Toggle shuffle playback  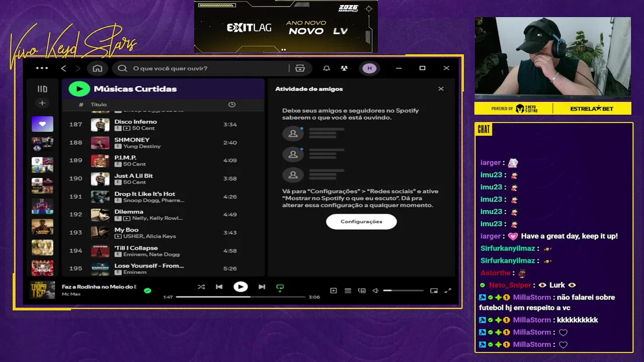[201, 287]
